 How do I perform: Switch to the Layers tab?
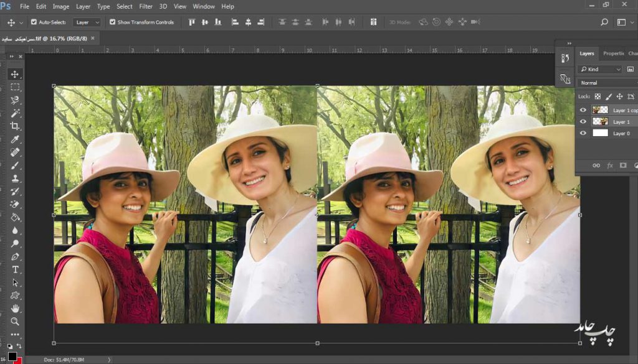(x=587, y=54)
